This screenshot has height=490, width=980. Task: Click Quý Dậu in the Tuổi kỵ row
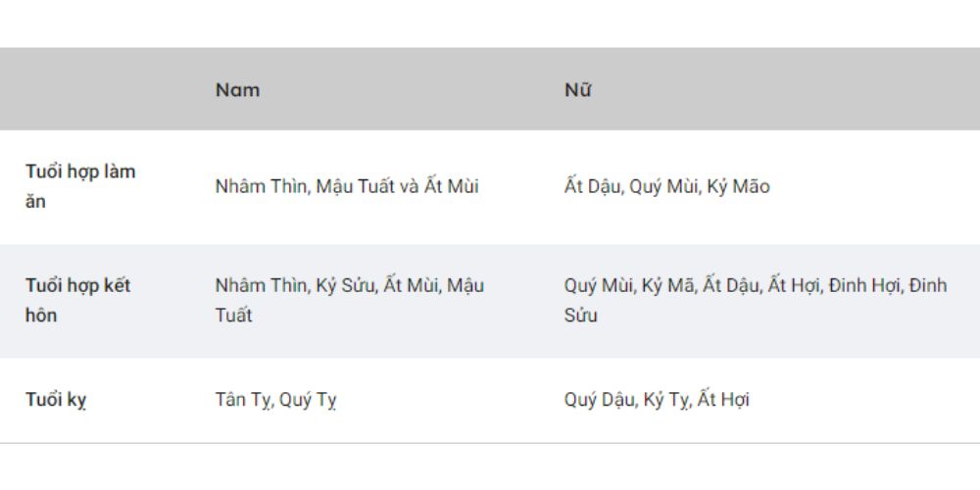point(599,400)
